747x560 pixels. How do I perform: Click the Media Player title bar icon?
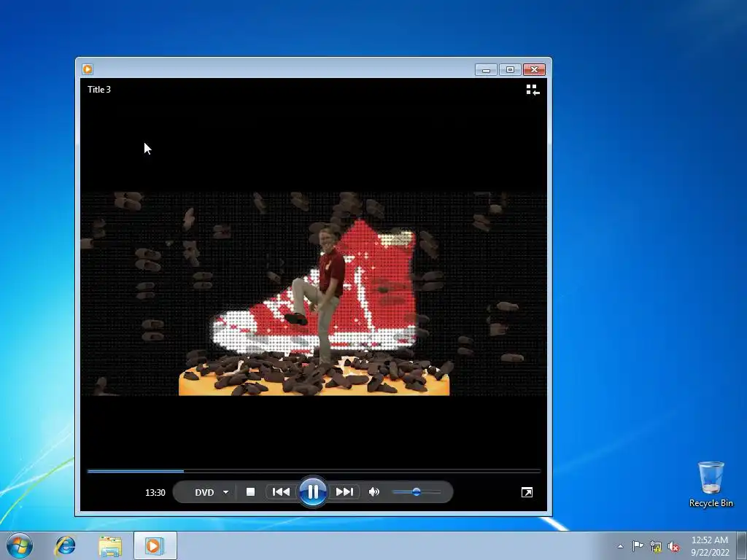pos(88,69)
